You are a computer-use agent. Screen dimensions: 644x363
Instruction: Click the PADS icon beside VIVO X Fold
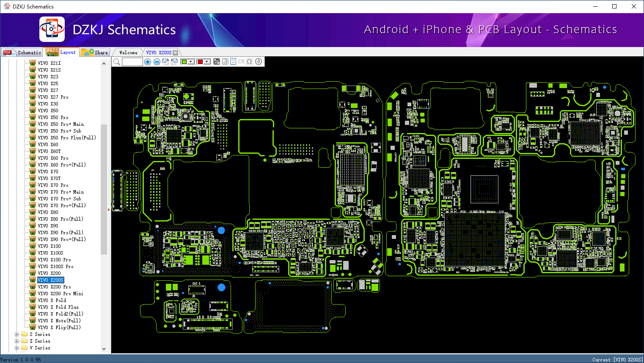33,300
